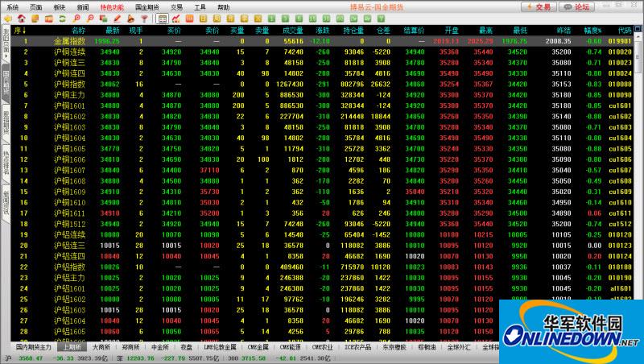Click the alarm bell toolbar icon
Screen dimensions: 644x364
point(130,19)
